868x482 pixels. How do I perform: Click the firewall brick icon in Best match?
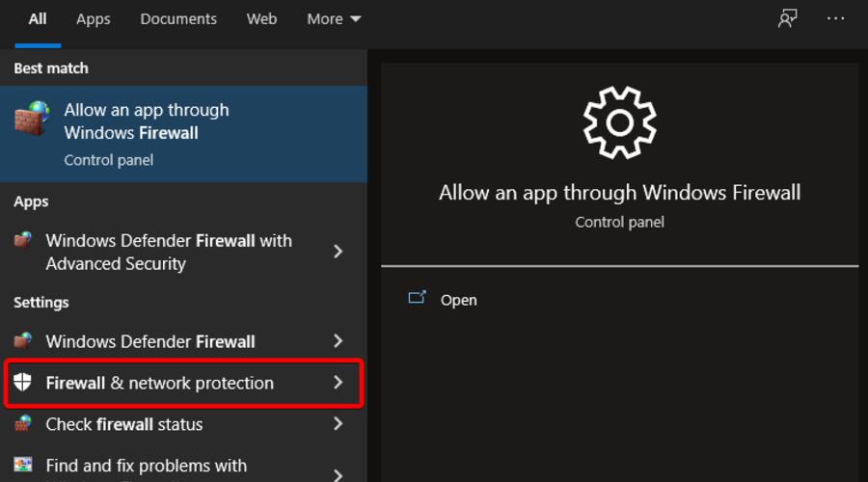[31, 119]
